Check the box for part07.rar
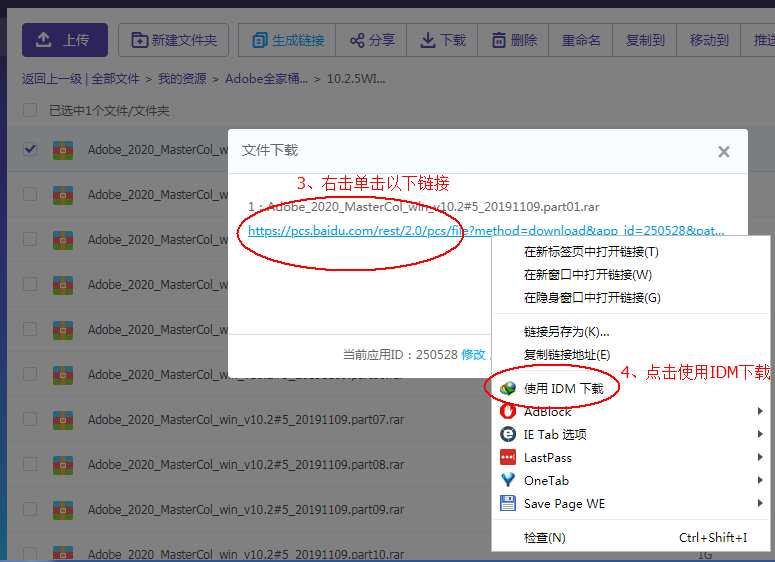775x562 pixels. click(30, 419)
